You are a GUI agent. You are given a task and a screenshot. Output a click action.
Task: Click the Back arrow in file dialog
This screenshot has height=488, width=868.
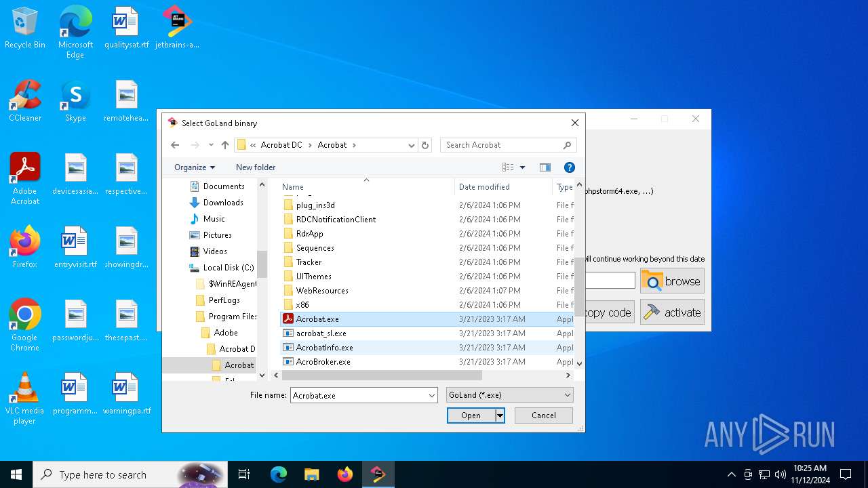click(175, 145)
